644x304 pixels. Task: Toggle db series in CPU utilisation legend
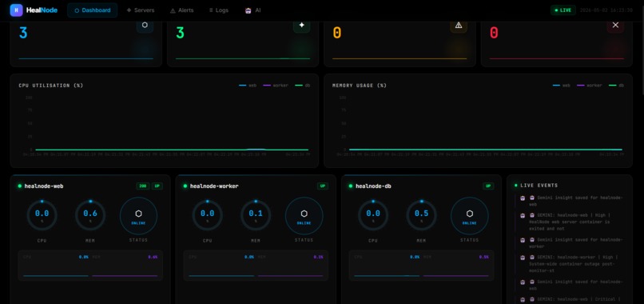[x=302, y=86]
